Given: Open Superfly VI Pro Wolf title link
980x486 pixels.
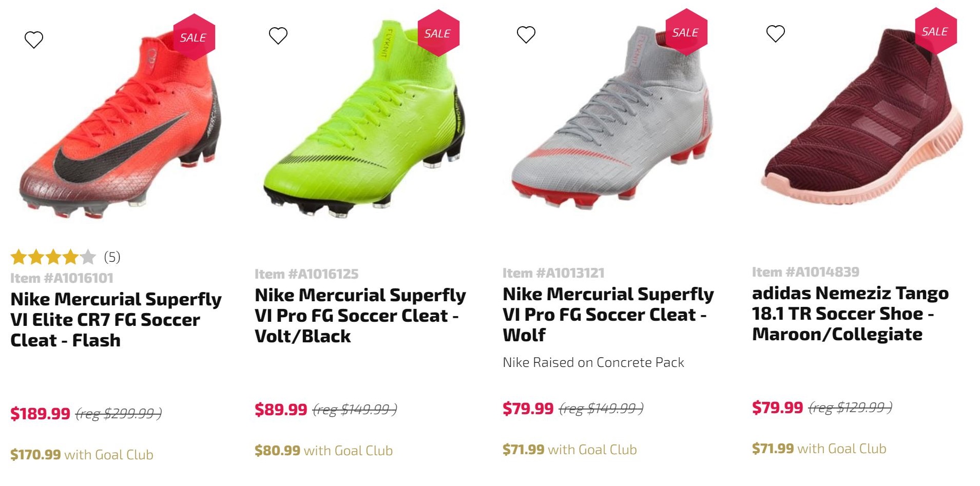Looking at the screenshot, I should [608, 315].
